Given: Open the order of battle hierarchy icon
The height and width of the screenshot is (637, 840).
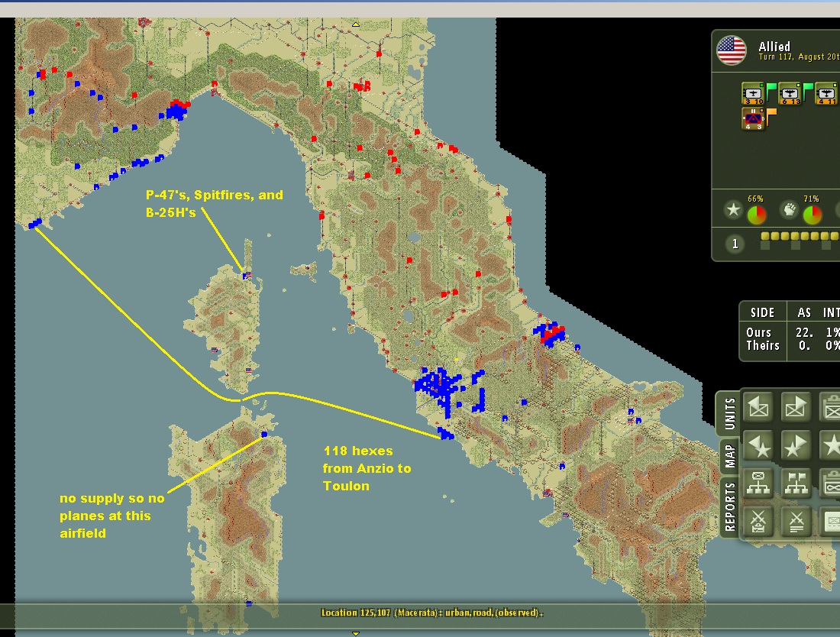Looking at the screenshot, I should coord(758,483).
